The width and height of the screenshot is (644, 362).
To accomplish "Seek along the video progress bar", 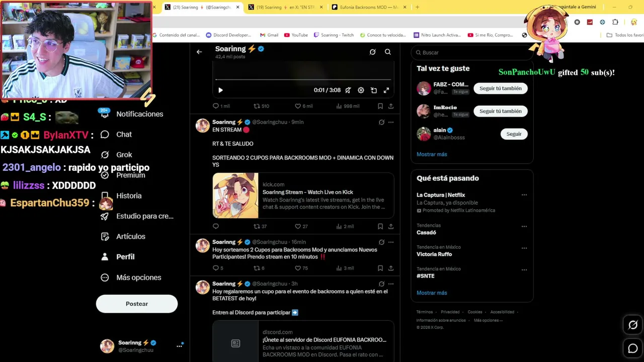I will tap(303, 79).
